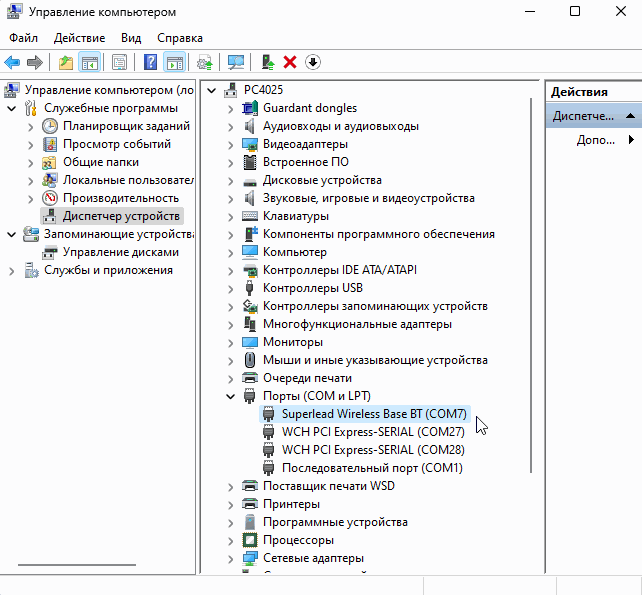Collapse the Порты (COM и LPT) node
This screenshot has width=642, height=595.
point(230,396)
